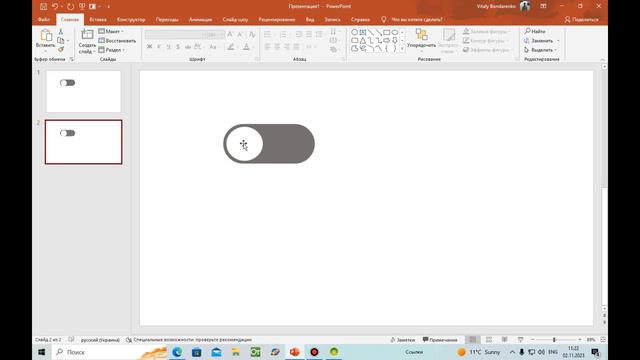Image resolution: width=640 pixels, height=360 pixels.
Task: Switch to the Вставка (Insert) tab
Action: click(98, 20)
